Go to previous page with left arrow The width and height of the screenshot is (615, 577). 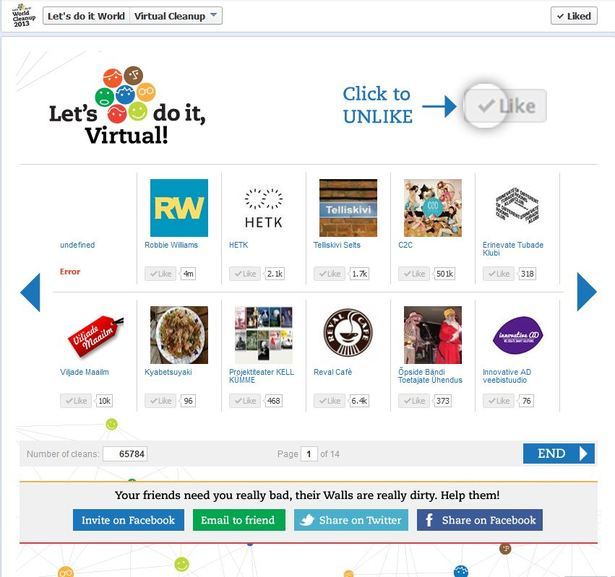(x=30, y=292)
